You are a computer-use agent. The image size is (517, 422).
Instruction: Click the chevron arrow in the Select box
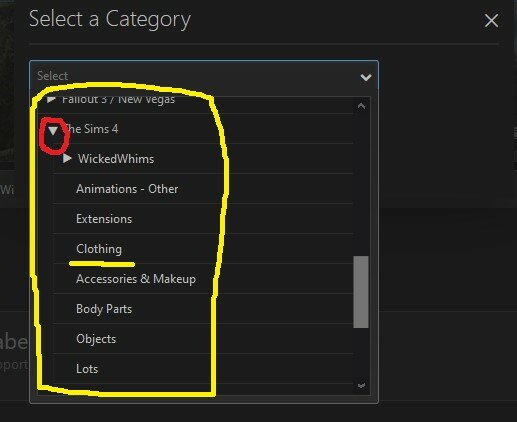366,77
